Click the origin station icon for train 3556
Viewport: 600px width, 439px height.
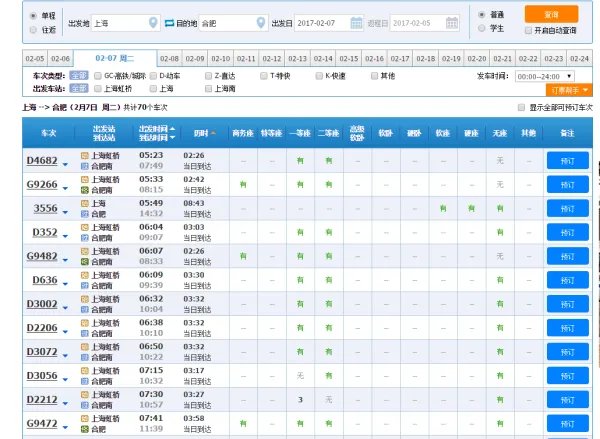85,203
